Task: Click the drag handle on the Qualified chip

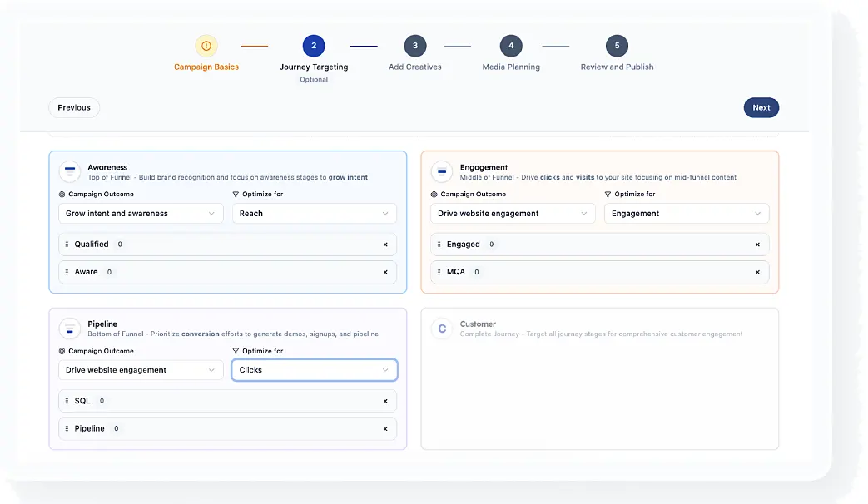Action: pyautogui.click(x=67, y=244)
